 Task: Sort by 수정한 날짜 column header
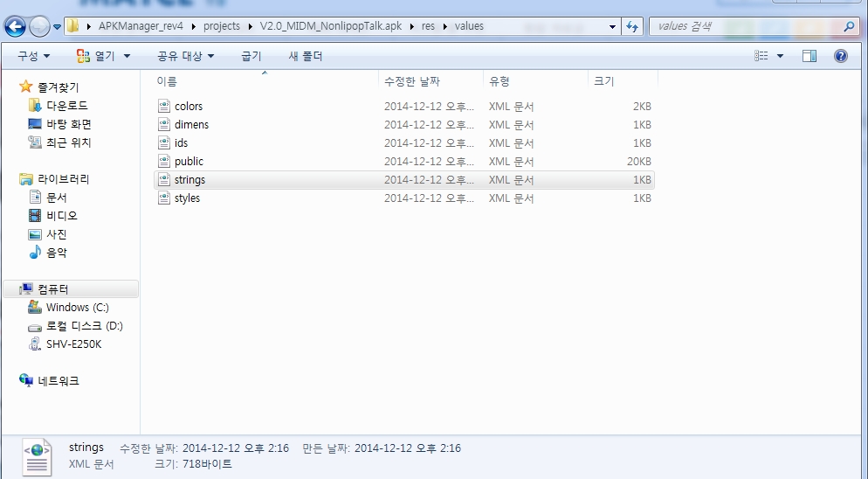click(x=411, y=81)
